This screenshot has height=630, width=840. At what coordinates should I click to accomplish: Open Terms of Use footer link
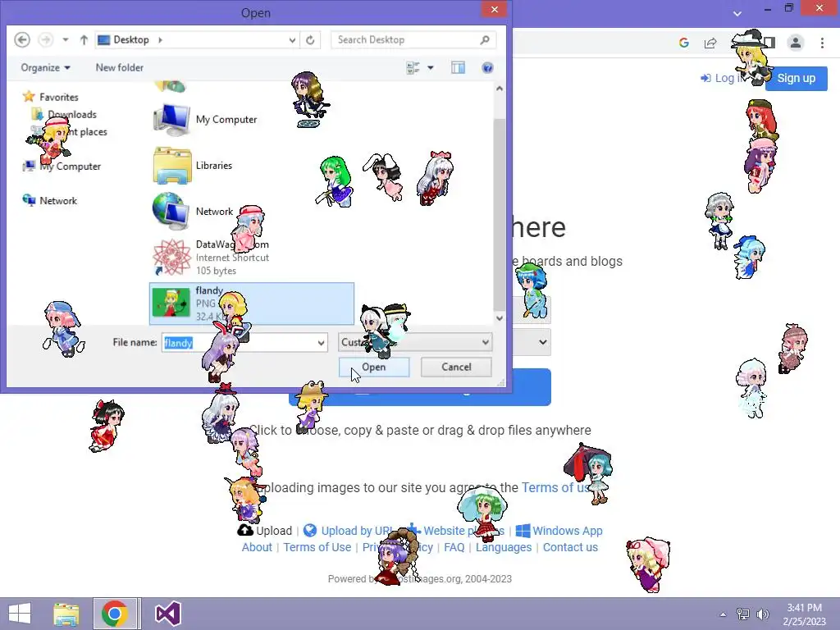click(317, 547)
